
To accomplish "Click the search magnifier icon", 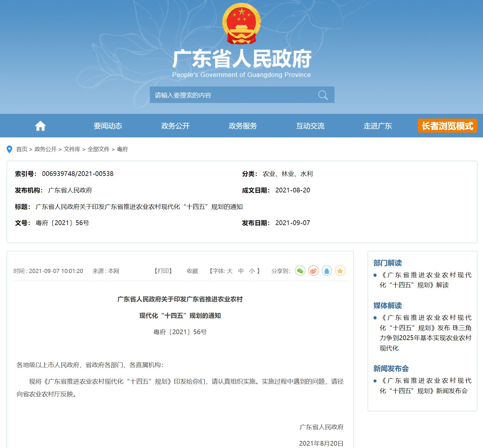I will [323, 95].
